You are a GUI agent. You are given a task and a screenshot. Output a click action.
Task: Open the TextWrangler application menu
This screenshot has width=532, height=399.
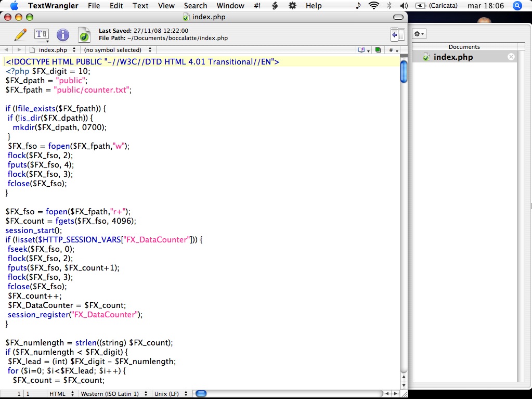point(53,6)
